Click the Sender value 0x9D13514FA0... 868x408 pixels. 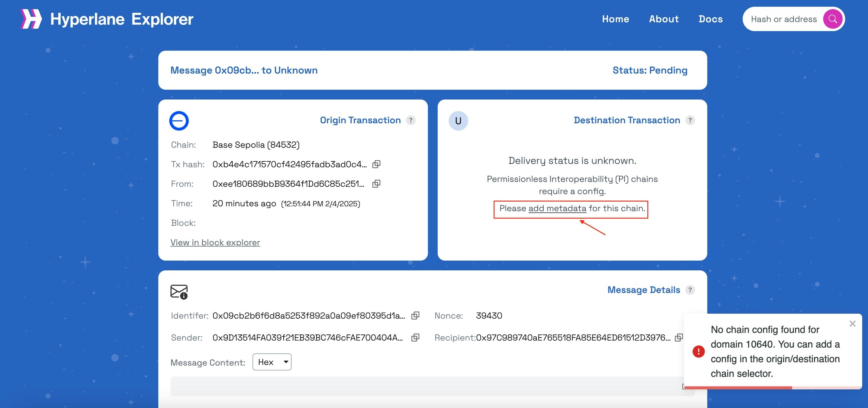(307, 337)
